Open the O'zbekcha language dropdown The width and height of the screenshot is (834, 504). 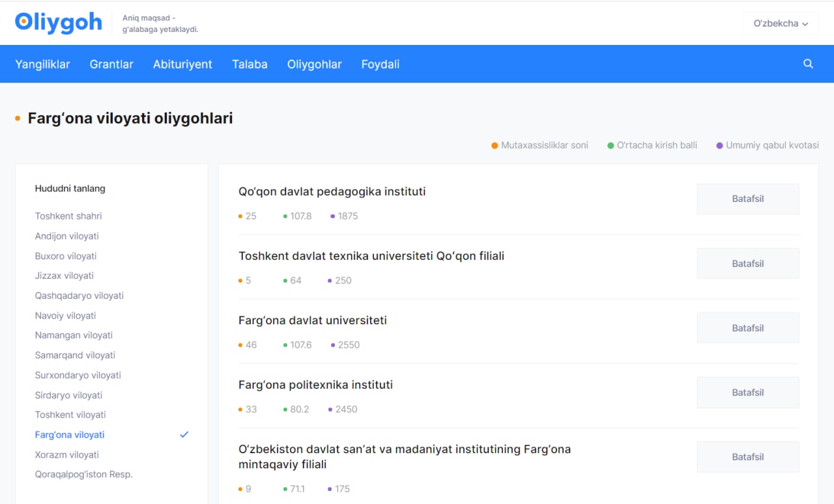tap(781, 23)
